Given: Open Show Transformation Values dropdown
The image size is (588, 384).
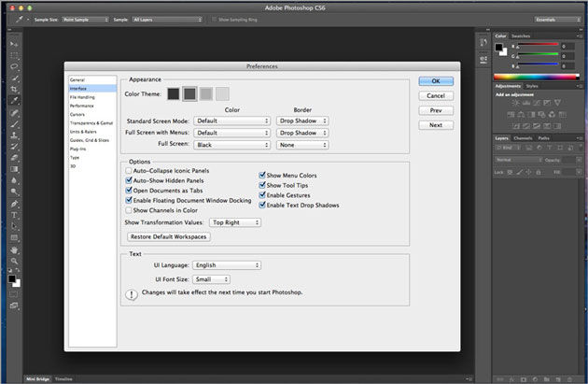Looking at the screenshot, I should tap(235, 222).
